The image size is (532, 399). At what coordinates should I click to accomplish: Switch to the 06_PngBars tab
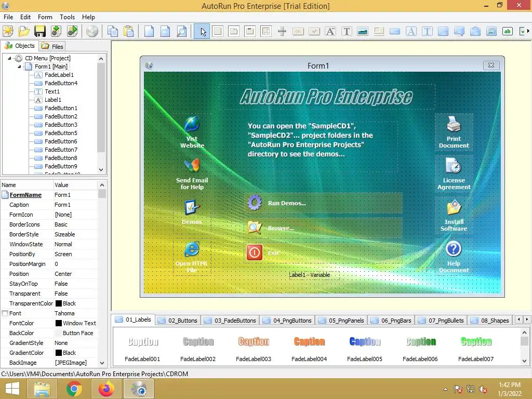click(391, 320)
